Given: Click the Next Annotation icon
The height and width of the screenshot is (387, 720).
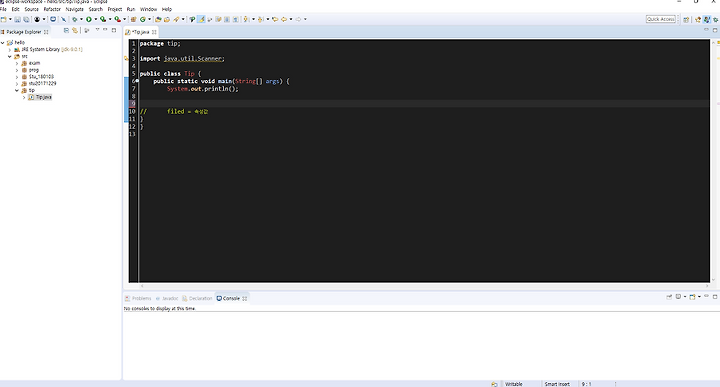Looking at the screenshot, I should [246, 19].
